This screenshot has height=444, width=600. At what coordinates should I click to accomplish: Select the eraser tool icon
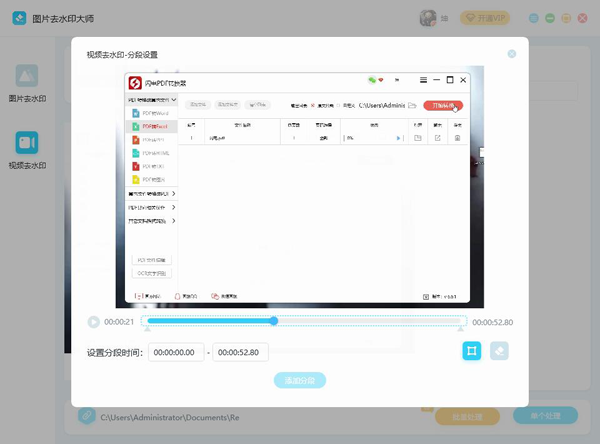tap(501, 351)
